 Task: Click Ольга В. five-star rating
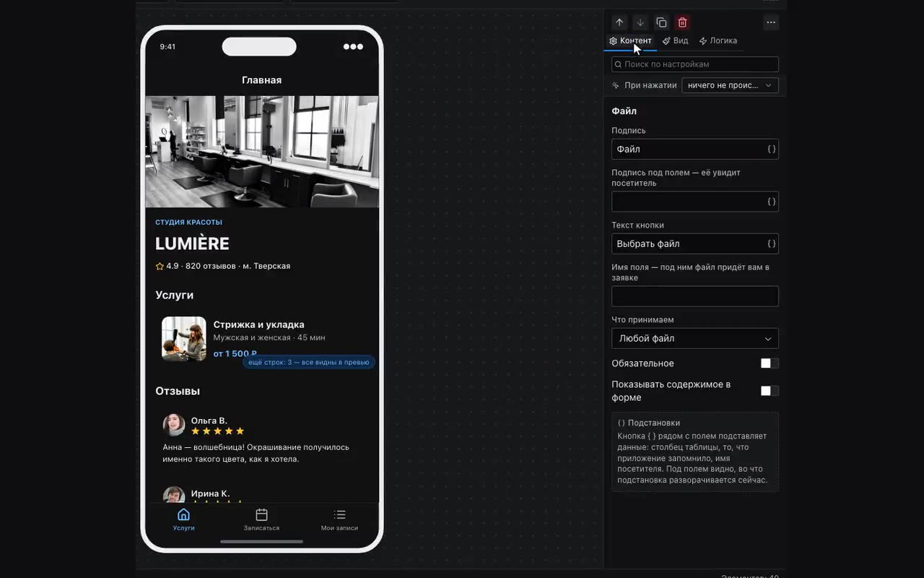[218, 431]
